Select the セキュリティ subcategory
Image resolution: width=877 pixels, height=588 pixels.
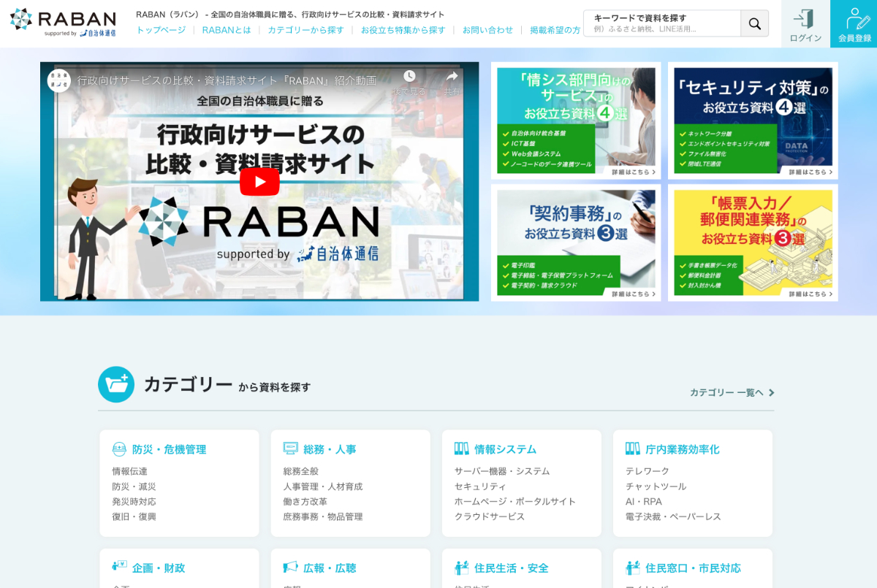[479, 486]
